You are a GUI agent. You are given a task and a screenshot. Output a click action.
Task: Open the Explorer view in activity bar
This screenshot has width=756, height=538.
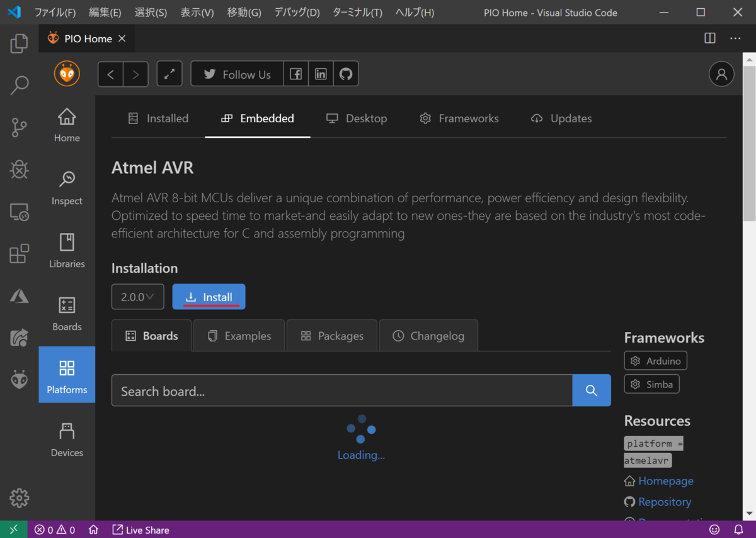[19, 43]
